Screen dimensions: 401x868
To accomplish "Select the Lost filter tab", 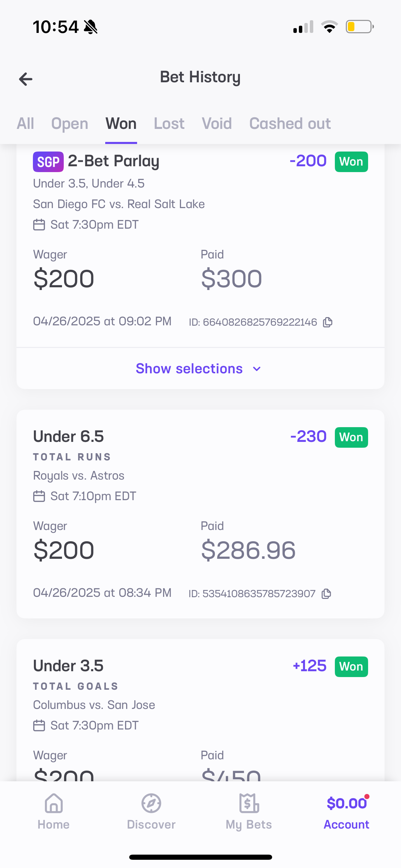I will [169, 124].
